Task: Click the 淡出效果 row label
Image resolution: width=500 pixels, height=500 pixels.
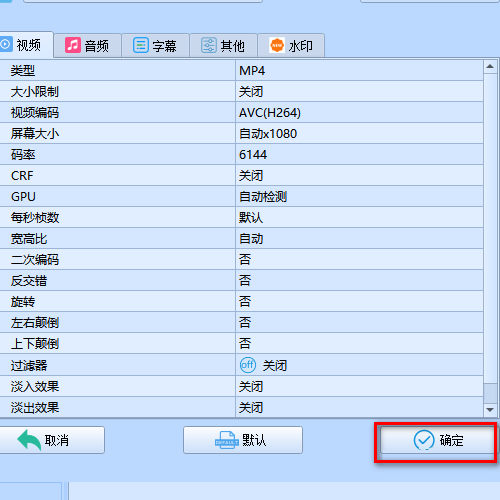Action: coord(34,408)
